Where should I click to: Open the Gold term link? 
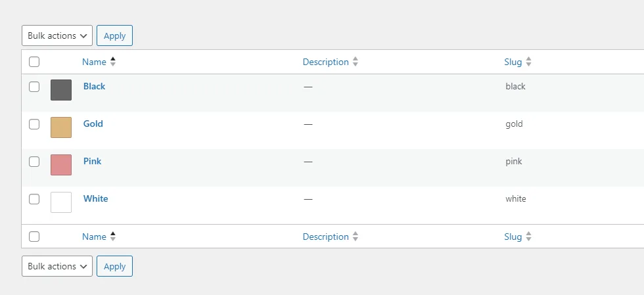tap(93, 124)
